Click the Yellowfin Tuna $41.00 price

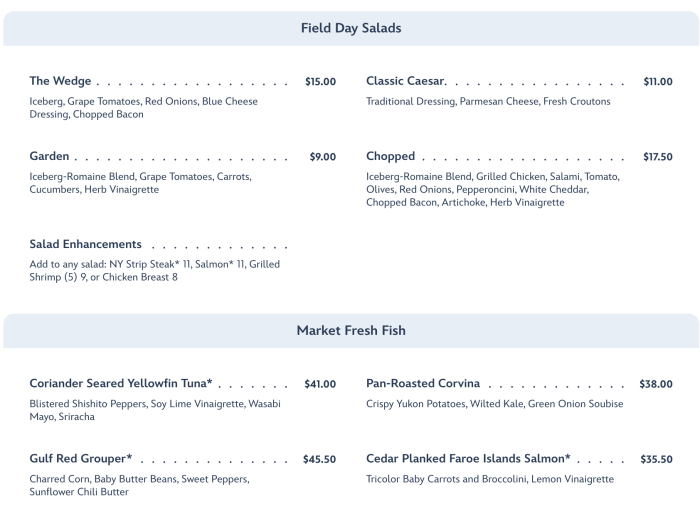[x=320, y=384]
